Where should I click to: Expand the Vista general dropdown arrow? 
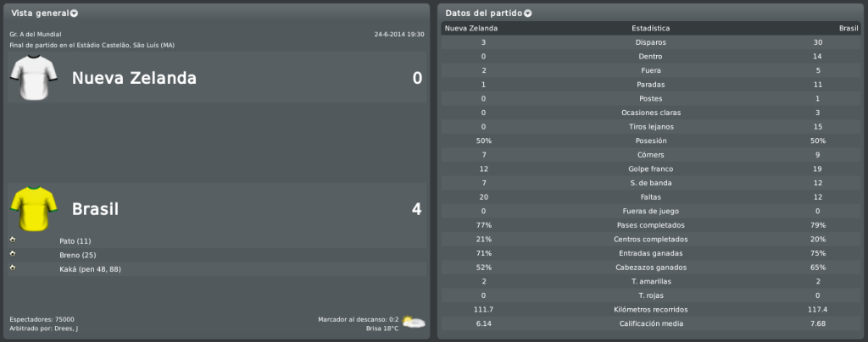point(75,14)
